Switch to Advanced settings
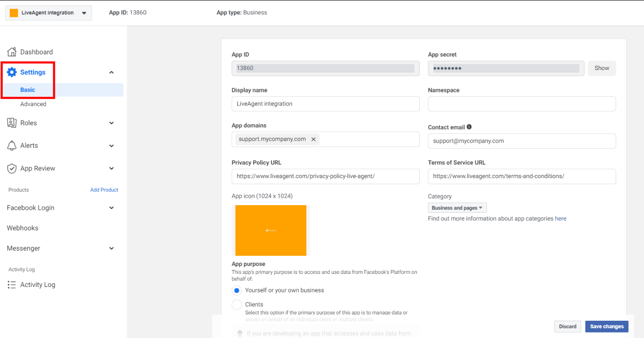The width and height of the screenshot is (644, 338). point(34,104)
